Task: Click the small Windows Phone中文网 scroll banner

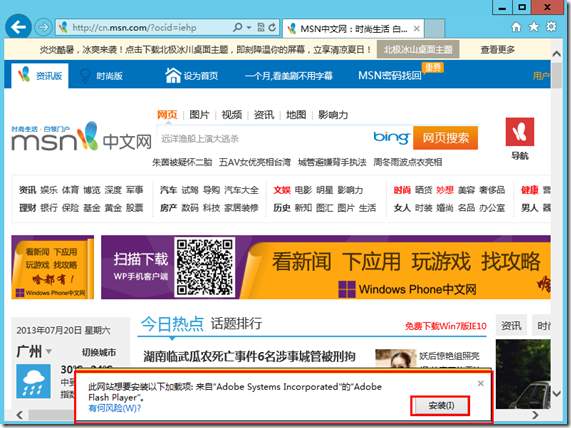Action: pyautogui.click(x=52, y=267)
